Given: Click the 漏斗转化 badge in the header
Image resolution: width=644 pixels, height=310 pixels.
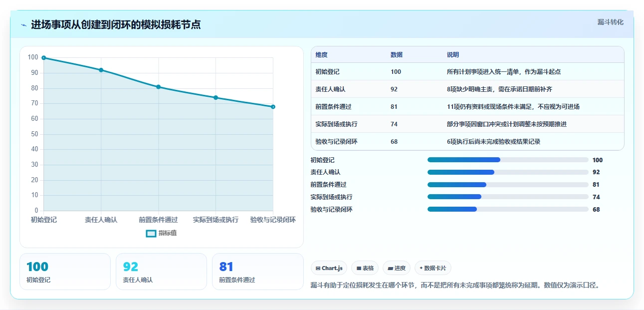Looking at the screenshot, I should pyautogui.click(x=611, y=22).
